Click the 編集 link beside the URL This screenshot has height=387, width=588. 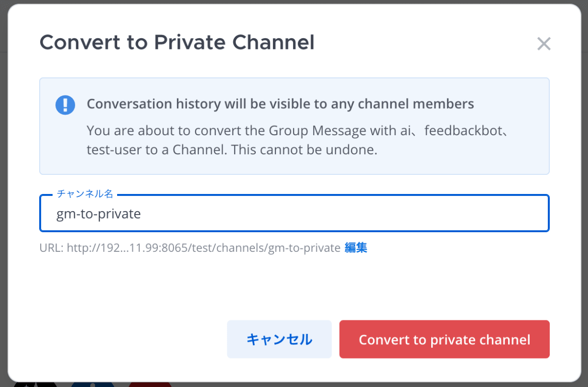pos(356,247)
